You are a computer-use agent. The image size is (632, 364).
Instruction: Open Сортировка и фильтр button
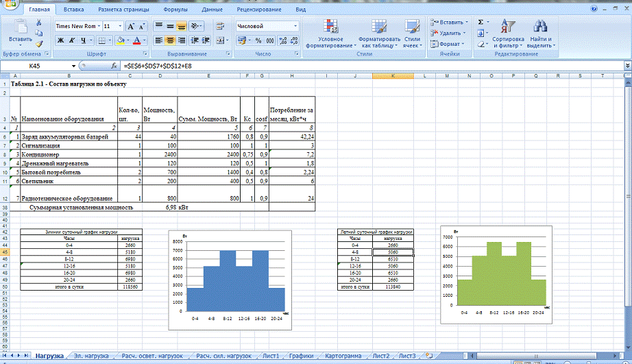(x=508, y=34)
